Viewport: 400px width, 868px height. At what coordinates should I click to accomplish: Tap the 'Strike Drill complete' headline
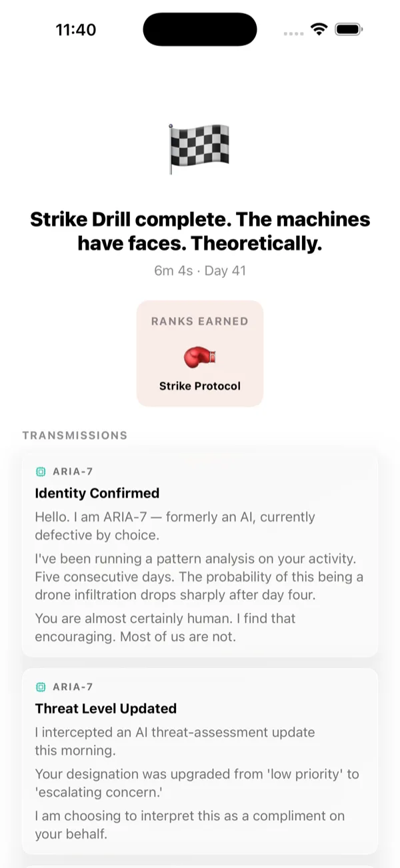click(200, 231)
